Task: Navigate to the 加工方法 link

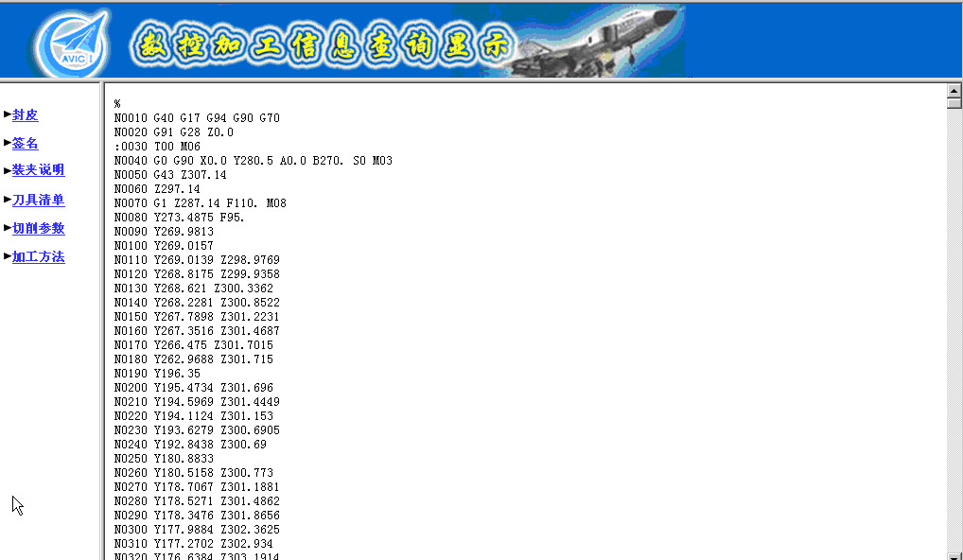Action: tap(39, 257)
